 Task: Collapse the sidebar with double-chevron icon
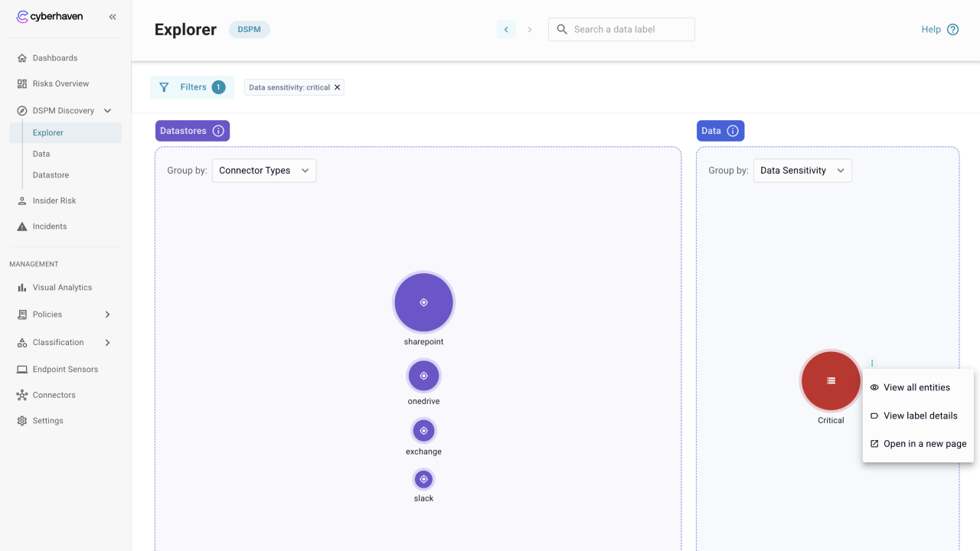point(113,17)
